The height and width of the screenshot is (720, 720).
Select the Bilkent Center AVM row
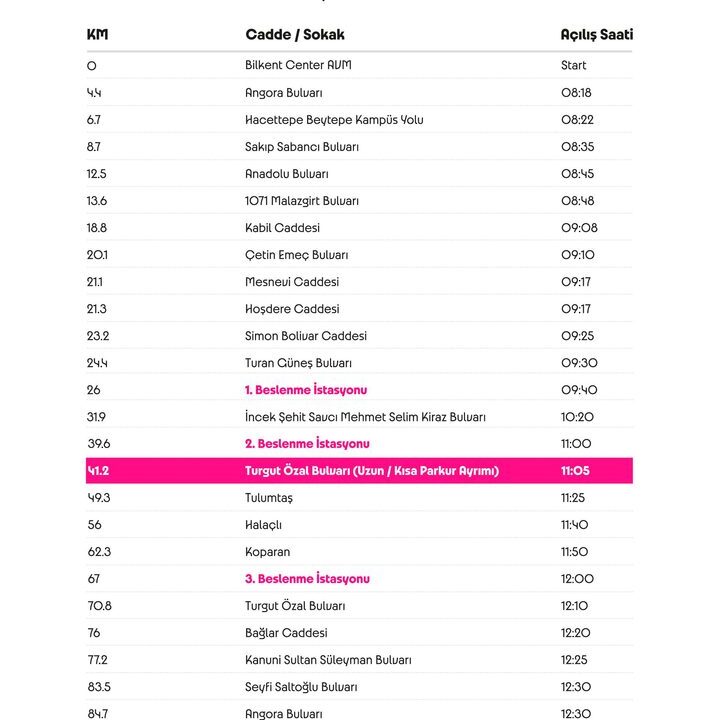(x=359, y=65)
